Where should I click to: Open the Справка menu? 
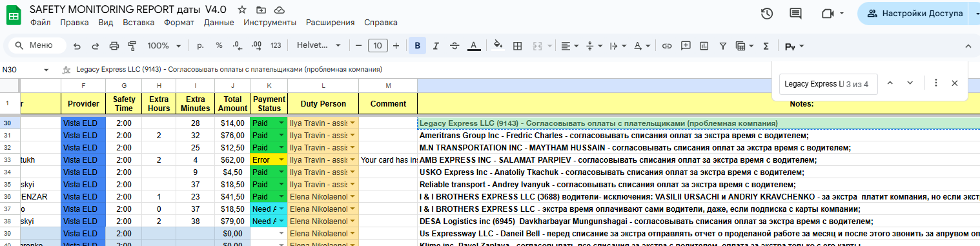381,23
